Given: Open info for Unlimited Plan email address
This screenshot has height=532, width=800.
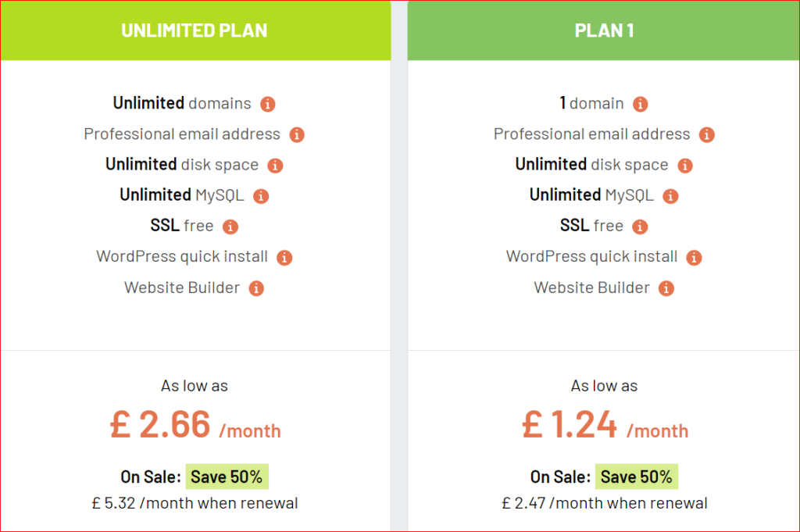Looking at the screenshot, I should (x=297, y=134).
